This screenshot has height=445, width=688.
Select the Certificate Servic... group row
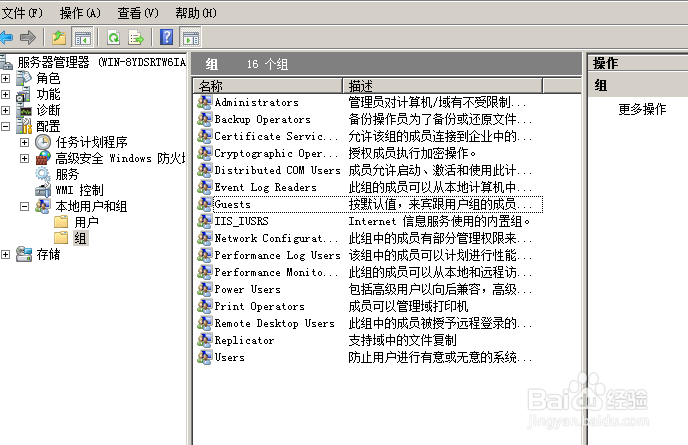click(369, 136)
